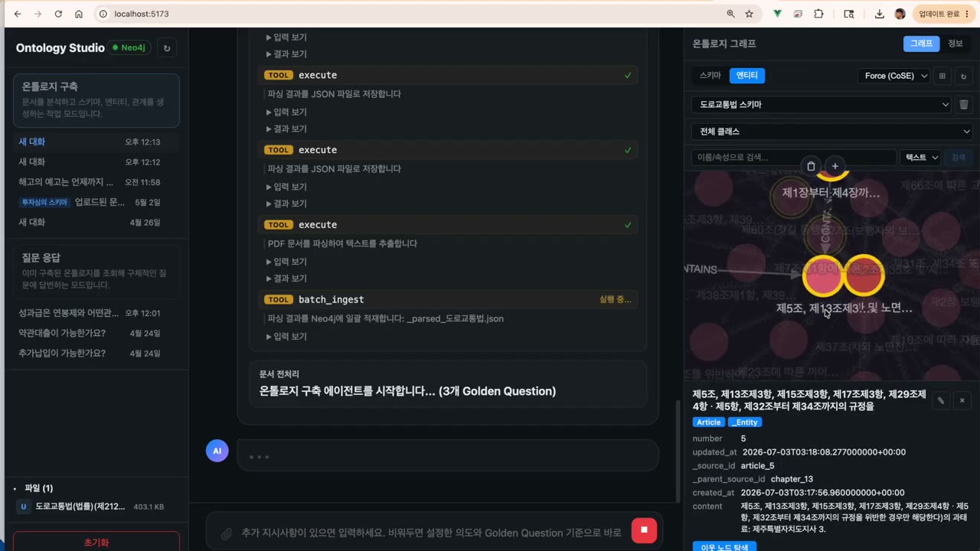
Task: Click the Article label tag
Action: point(708,422)
